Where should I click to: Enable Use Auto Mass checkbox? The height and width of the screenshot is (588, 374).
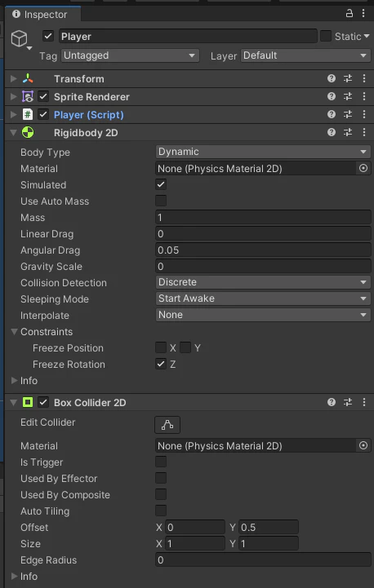(x=161, y=201)
